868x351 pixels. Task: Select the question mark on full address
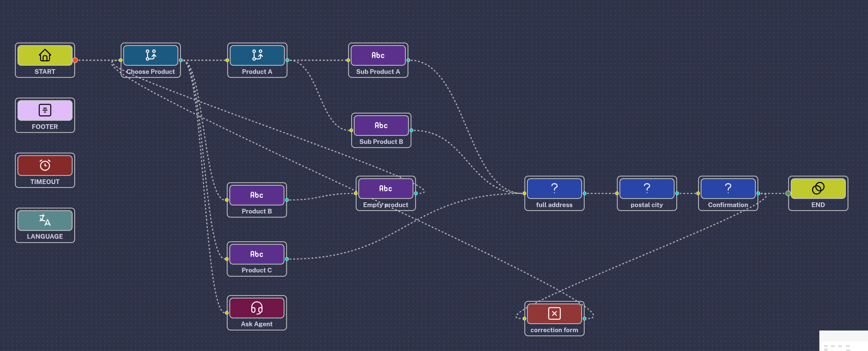(x=554, y=188)
